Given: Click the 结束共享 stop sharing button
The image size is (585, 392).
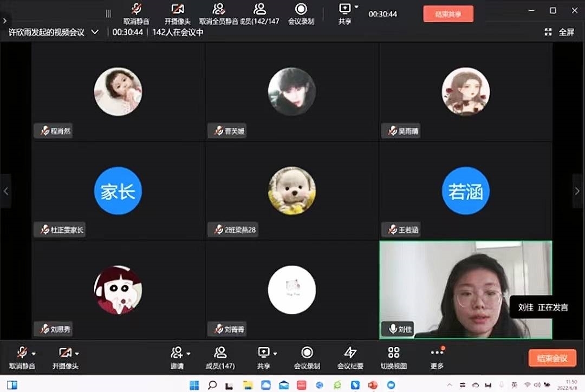Looking at the screenshot, I should point(448,14).
